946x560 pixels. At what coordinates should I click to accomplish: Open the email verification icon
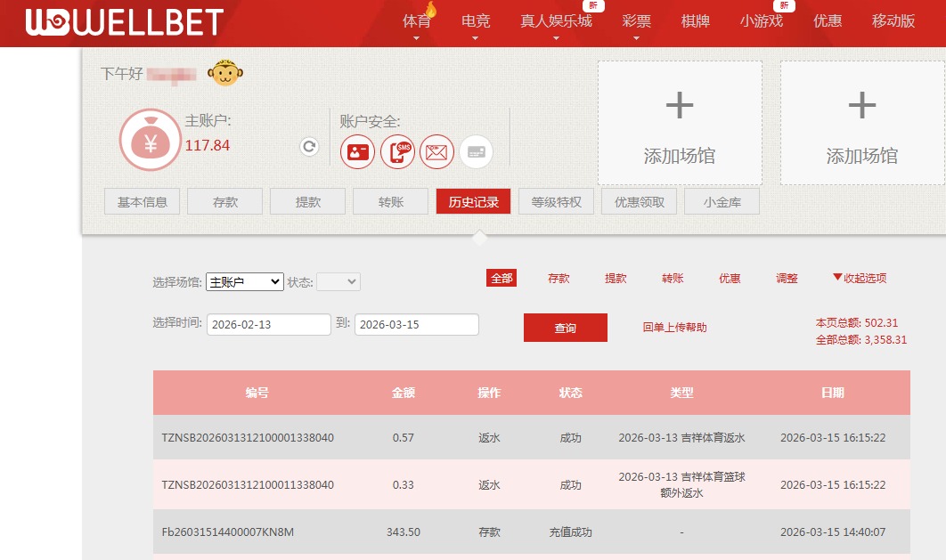[436, 151]
